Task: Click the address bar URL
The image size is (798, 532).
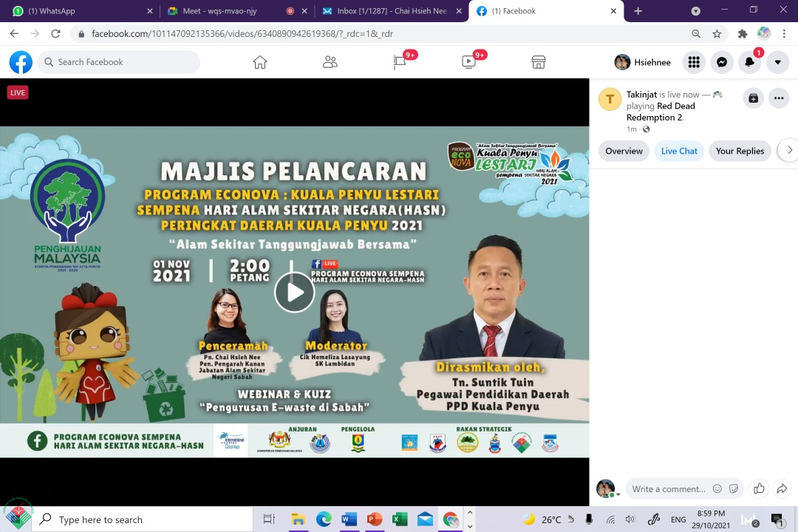Action: point(242,33)
